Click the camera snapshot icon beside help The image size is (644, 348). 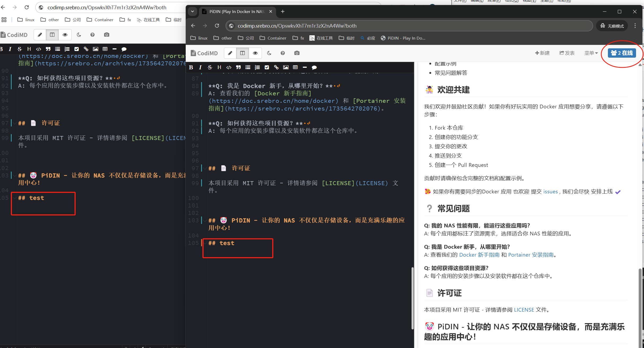(x=297, y=53)
